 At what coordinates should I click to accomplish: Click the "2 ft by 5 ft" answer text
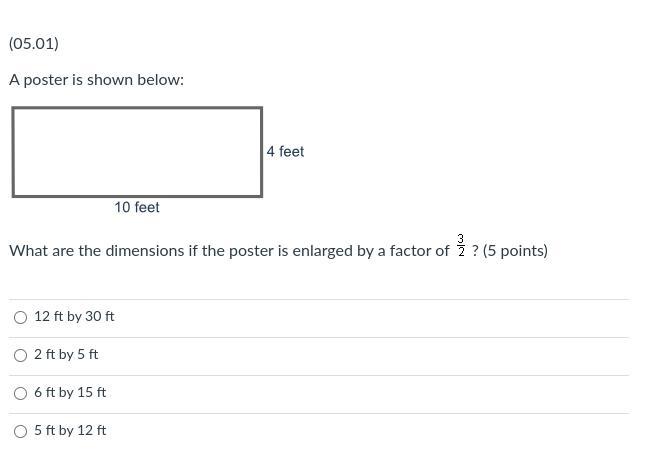66,354
